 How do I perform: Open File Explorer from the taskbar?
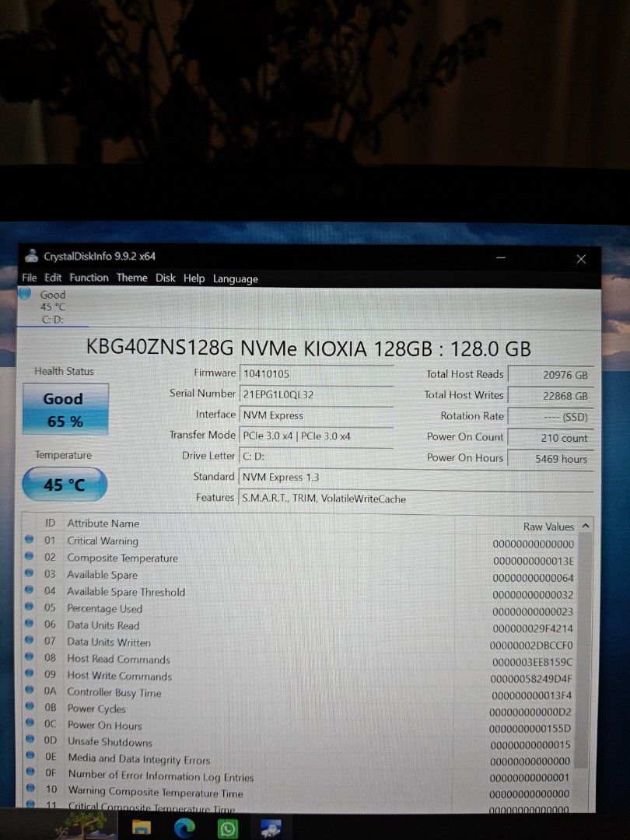pyautogui.click(x=142, y=828)
